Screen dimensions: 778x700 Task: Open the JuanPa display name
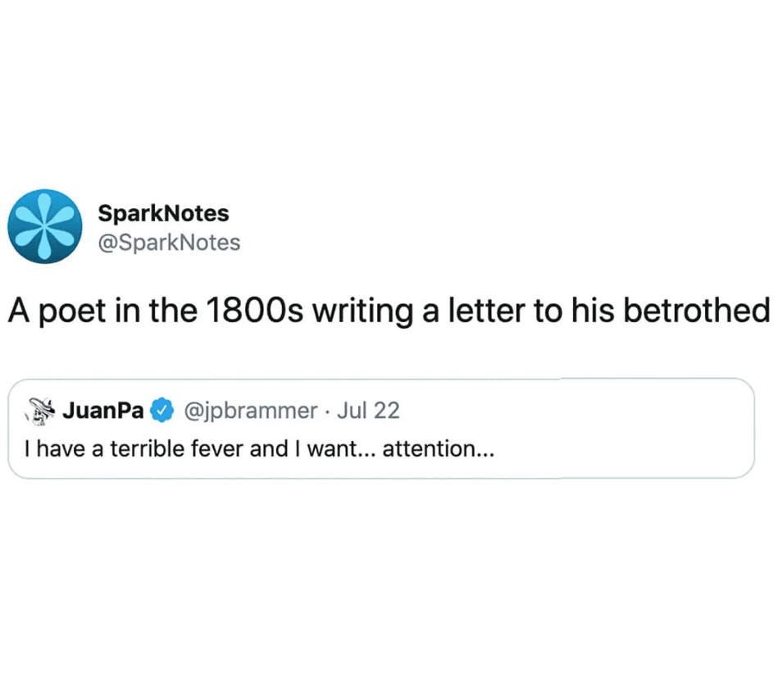pyautogui.click(x=103, y=411)
